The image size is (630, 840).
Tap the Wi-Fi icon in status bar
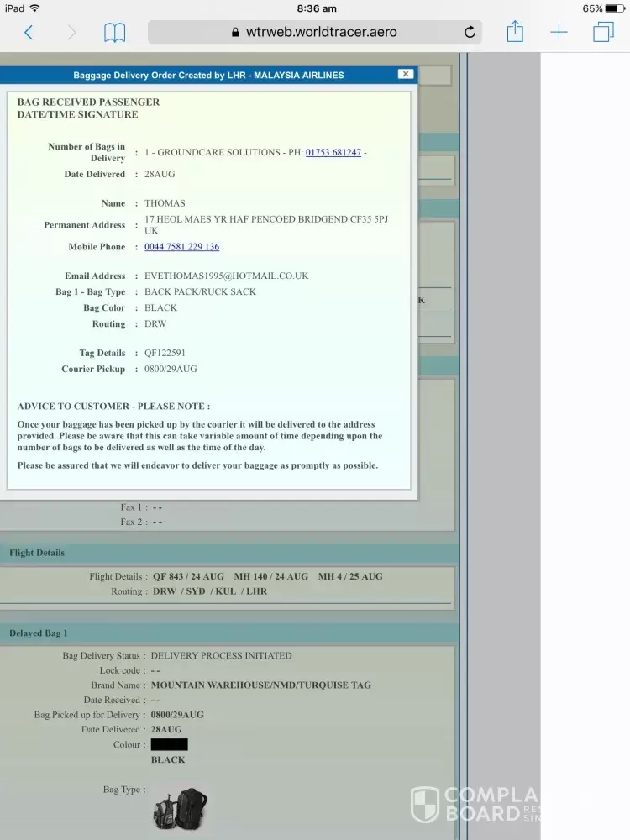click(x=34, y=8)
